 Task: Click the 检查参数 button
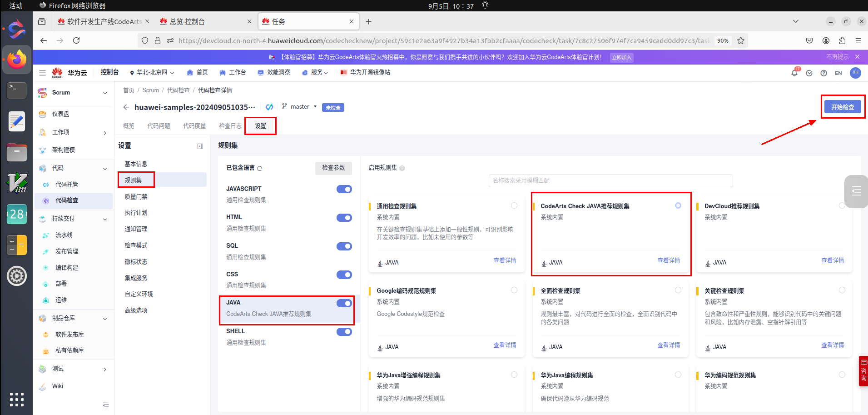click(x=333, y=168)
